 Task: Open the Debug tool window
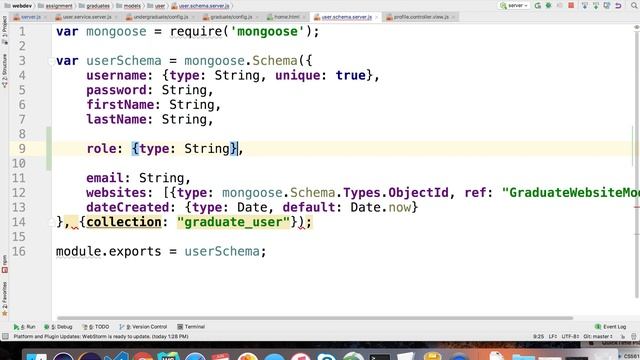click(x=58, y=327)
